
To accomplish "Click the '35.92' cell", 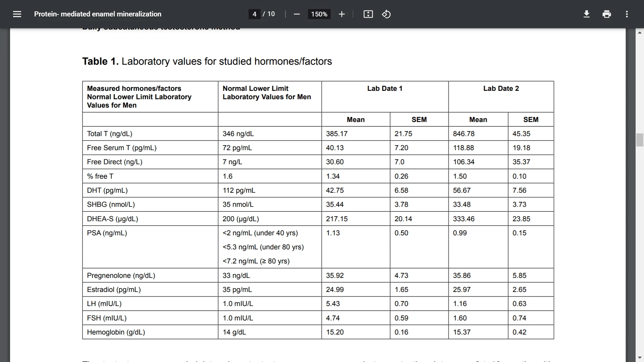I will pos(335,276).
